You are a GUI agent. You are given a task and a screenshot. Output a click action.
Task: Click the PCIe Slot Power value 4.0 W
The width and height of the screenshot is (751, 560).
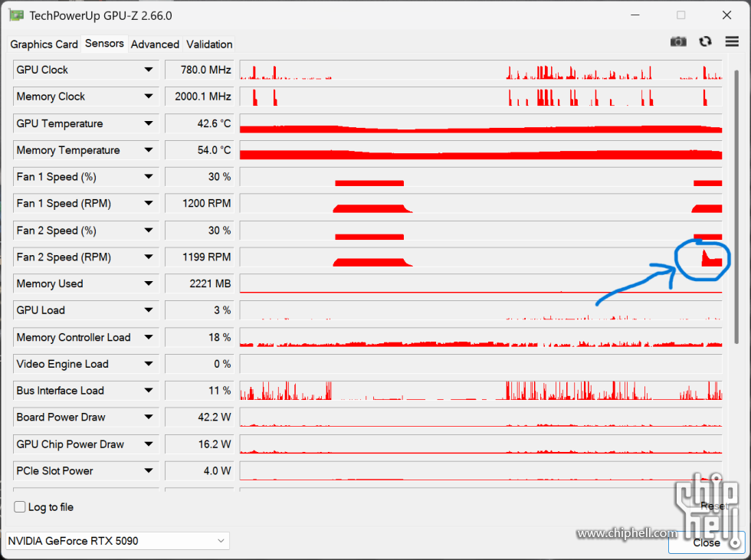click(x=199, y=471)
